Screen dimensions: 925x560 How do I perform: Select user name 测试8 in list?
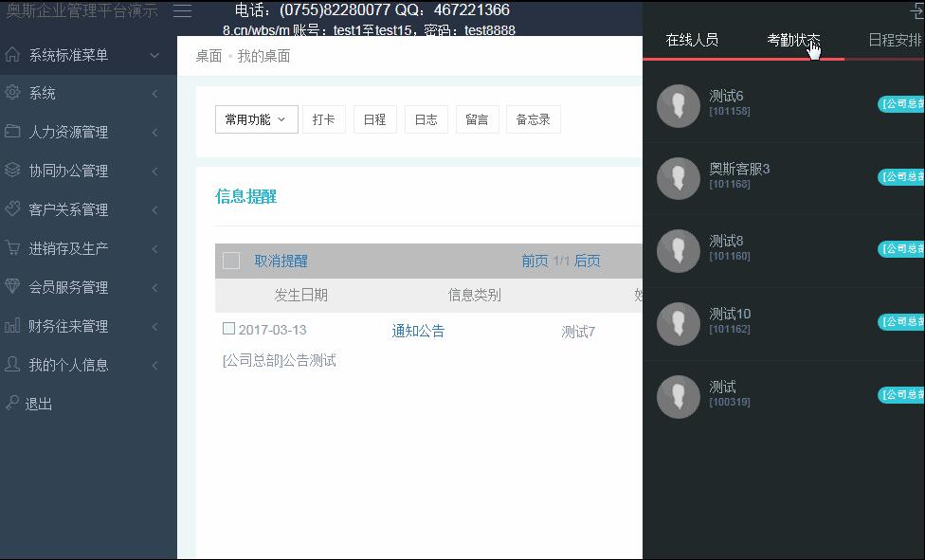726,241
